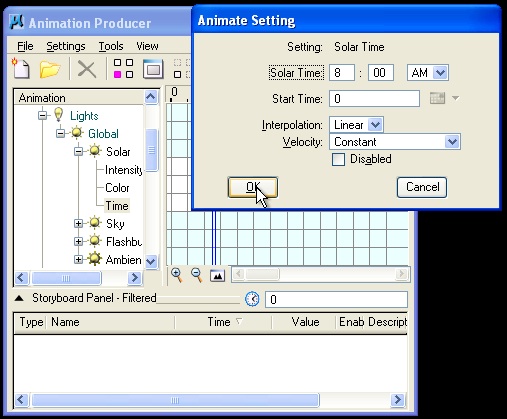The width and height of the screenshot is (507, 419).
Task: Open the Velocity Constant dropdown
Action: click(452, 142)
